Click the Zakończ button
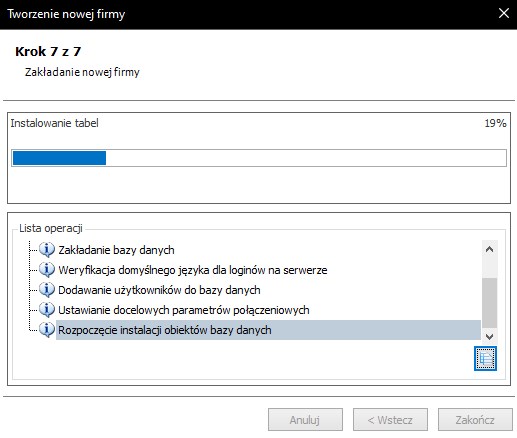 [x=475, y=420]
